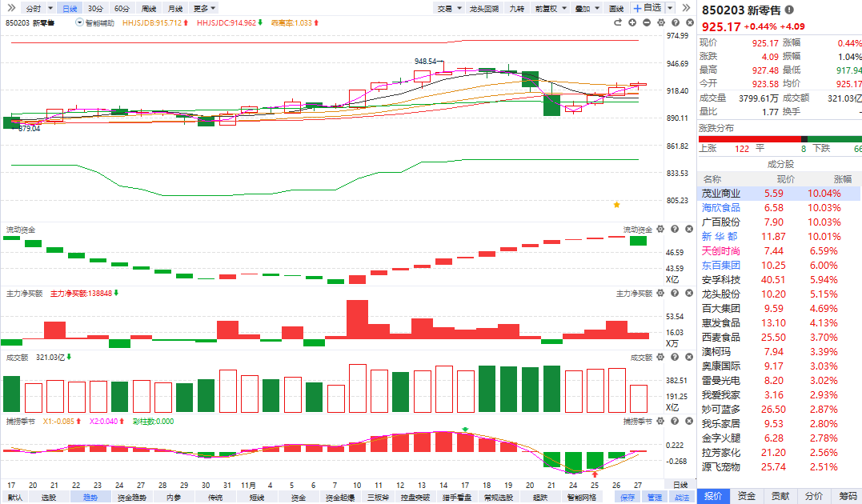Click the green down-arrow signal in 捕捞季节
Screen dimensions: 862x504
465,430
